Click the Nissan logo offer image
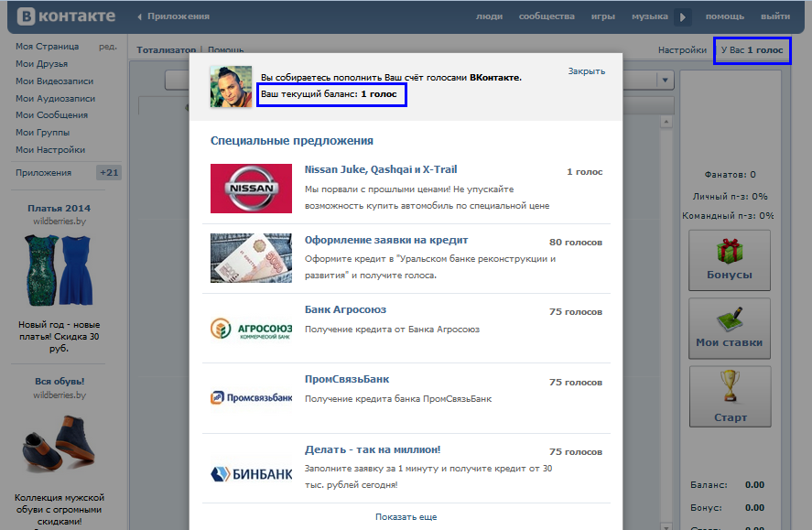Image resolution: width=812 pixels, height=530 pixels. [251, 189]
